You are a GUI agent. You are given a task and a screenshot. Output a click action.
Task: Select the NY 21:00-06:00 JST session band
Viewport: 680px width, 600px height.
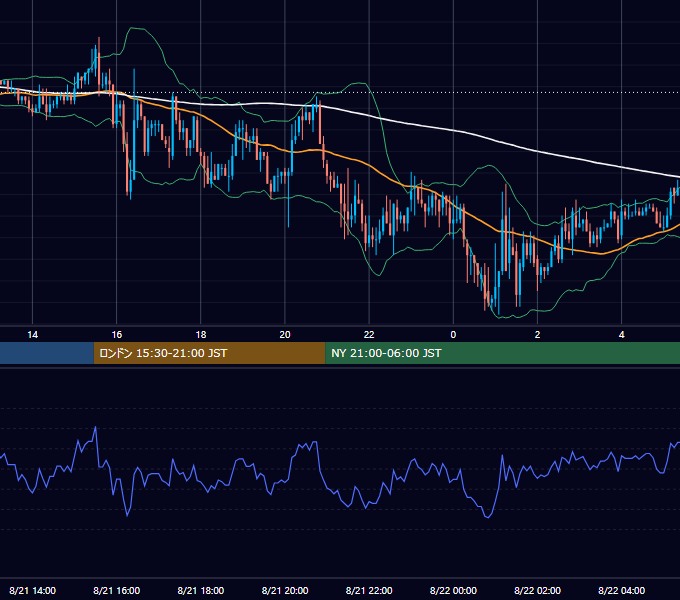(x=503, y=353)
